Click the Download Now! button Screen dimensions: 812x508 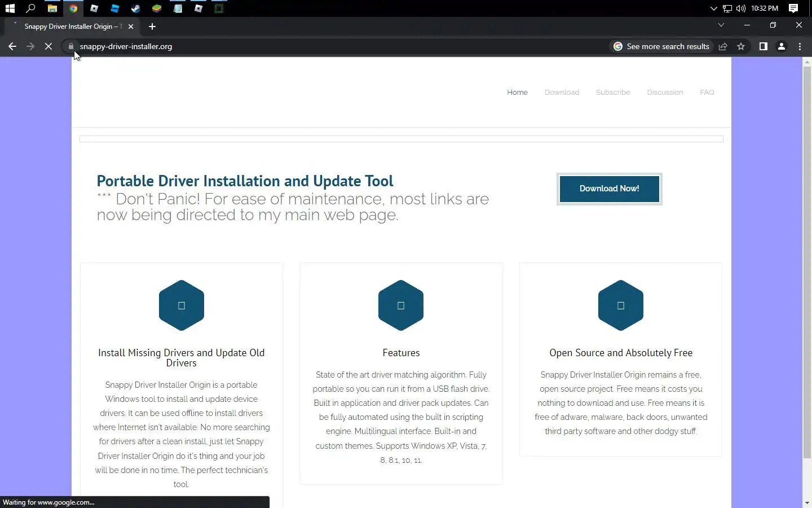(609, 189)
